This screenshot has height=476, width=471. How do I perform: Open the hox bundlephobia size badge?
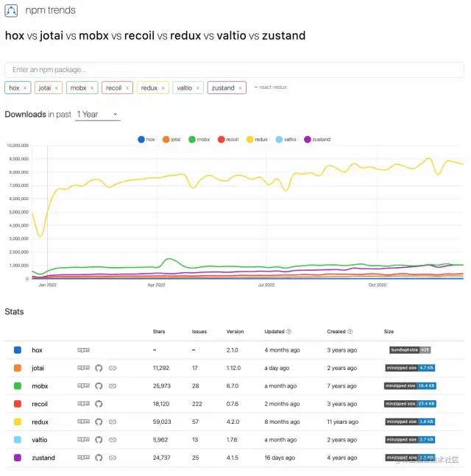pyautogui.click(x=410, y=350)
